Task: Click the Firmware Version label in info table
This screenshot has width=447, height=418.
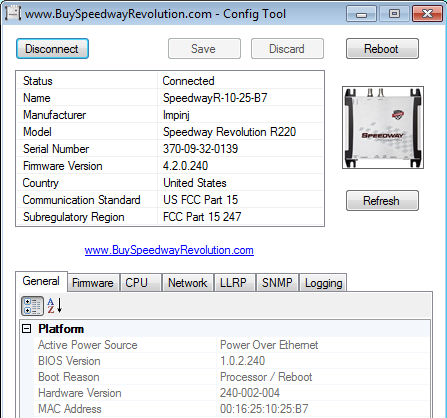Action: tap(63, 166)
